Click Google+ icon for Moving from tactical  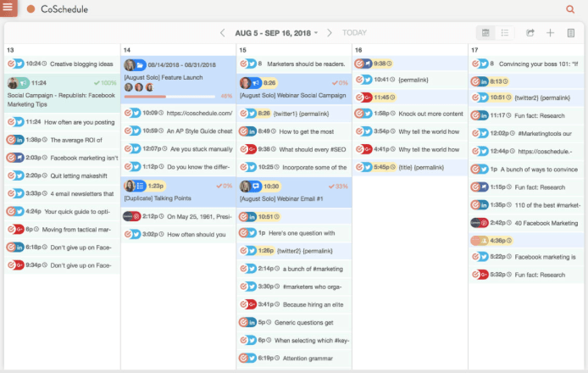pos(19,229)
